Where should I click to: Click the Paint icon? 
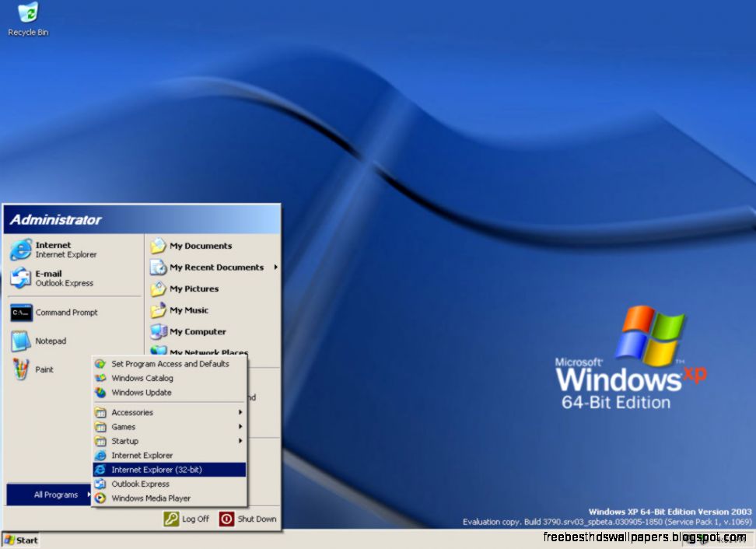point(21,369)
